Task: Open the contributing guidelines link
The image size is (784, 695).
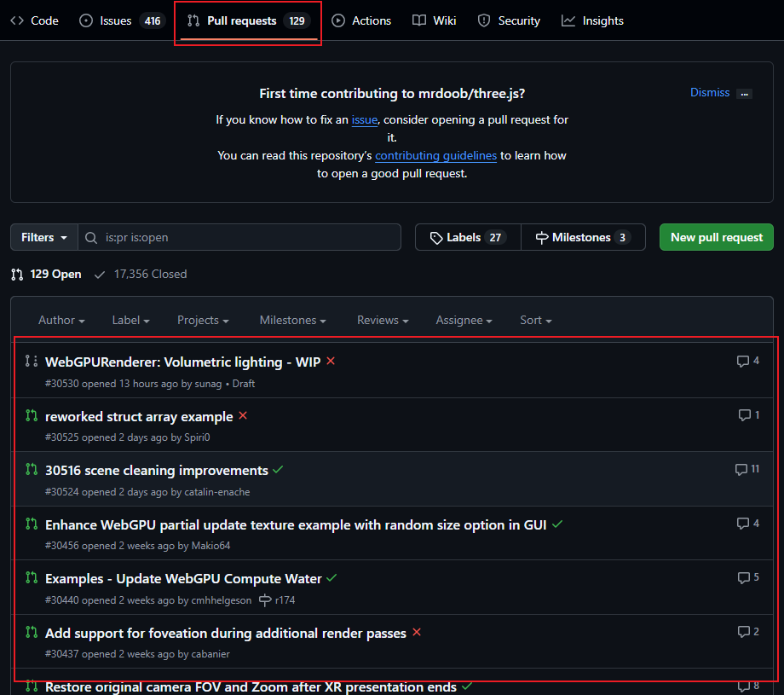Action: tap(435, 156)
